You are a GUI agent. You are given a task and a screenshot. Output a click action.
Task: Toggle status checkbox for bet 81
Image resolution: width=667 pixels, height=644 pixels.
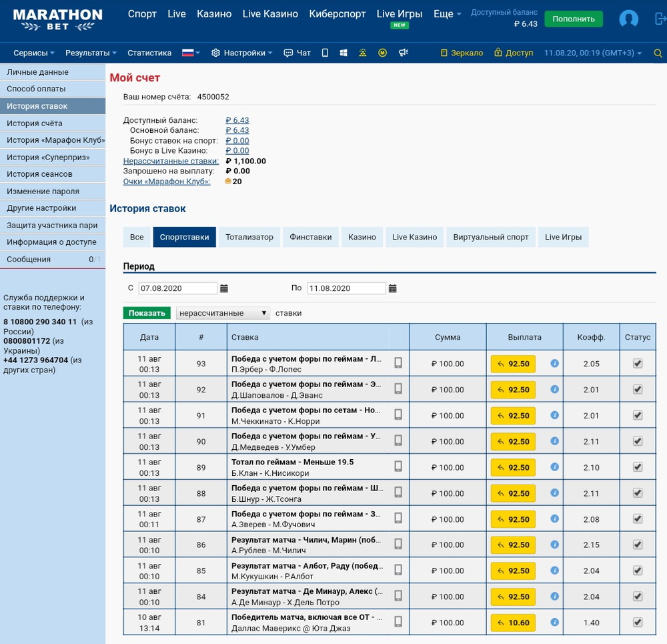click(638, 623)
